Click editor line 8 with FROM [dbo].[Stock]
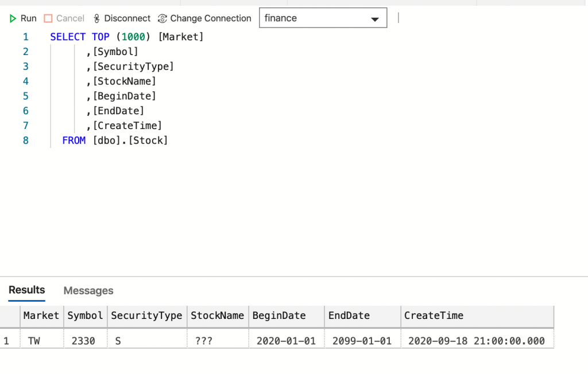The height and width of the screenshot is (374, 588). [115, 140]
